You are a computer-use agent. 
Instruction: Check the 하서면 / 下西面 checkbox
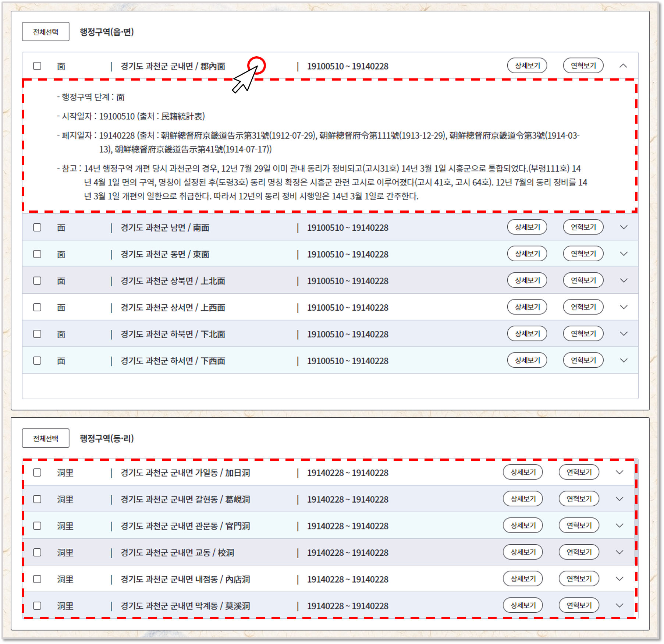point(37,361)
